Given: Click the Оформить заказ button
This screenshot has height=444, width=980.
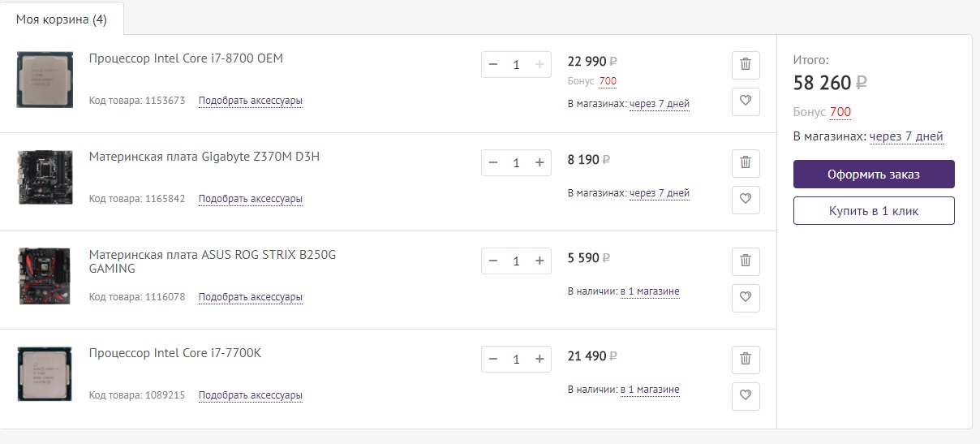Looking at the screenshot, I should (x=874, y=175).
